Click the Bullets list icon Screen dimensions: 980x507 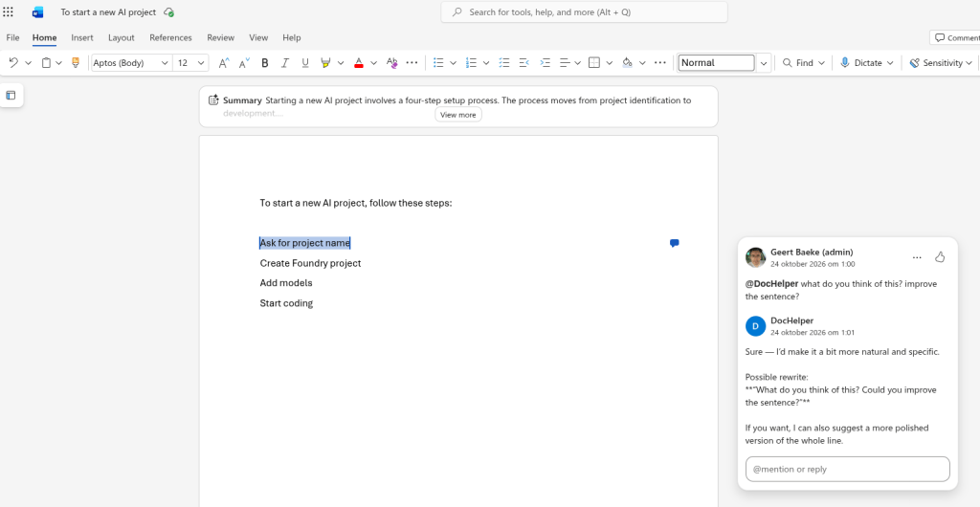[x=438, y=62]
